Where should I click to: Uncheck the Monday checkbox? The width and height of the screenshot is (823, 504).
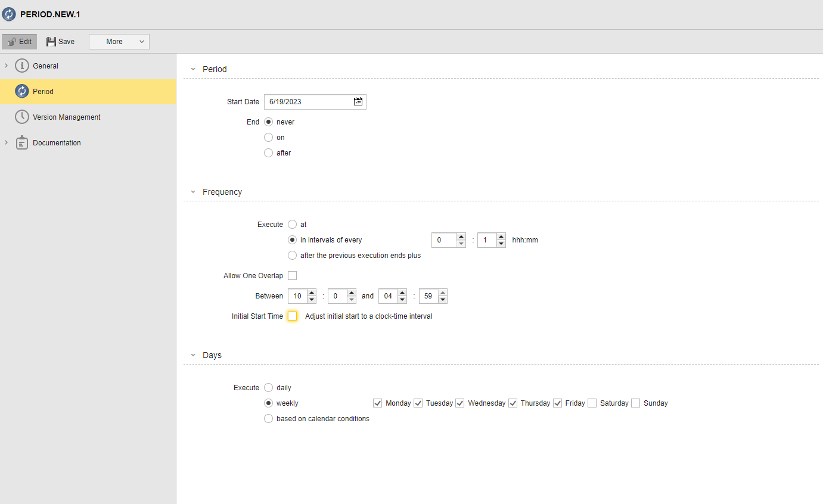[x=378, y=403]
